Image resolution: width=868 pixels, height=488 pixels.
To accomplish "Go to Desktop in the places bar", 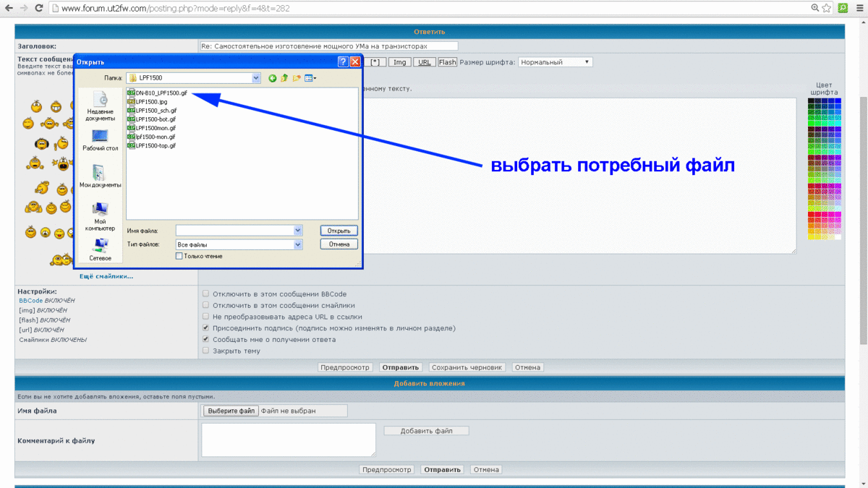I will [x=100, y=140].
